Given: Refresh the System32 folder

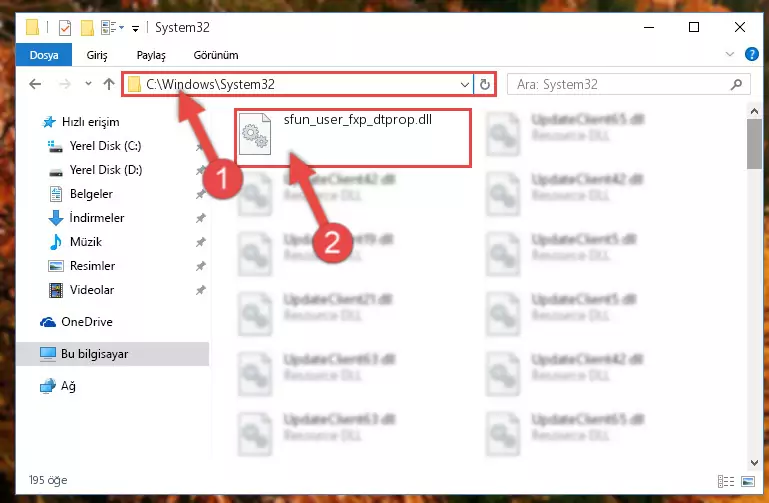Looking at the screenshot, I should (x=485, y=85).
